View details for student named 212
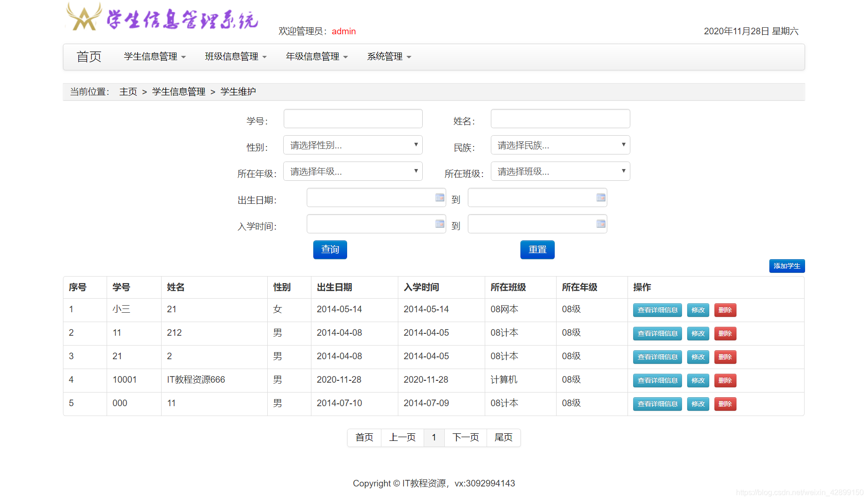Image resolution: width=868 pixels, height=501 pixels. (x=658, y=333)
